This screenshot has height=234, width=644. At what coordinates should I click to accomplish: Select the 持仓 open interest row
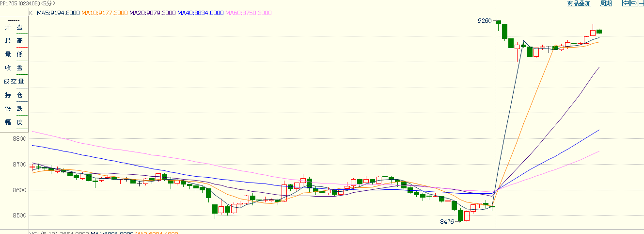pos(14,95)
